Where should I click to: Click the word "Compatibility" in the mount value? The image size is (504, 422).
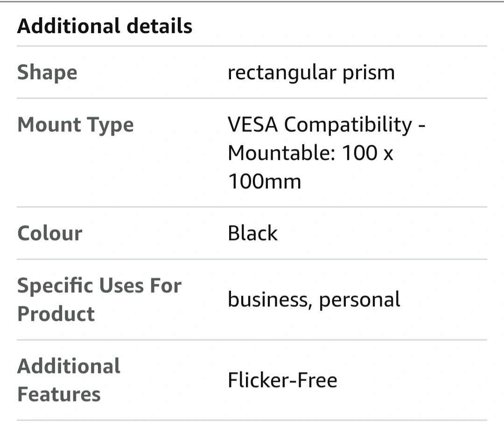(x=348, y=125)
